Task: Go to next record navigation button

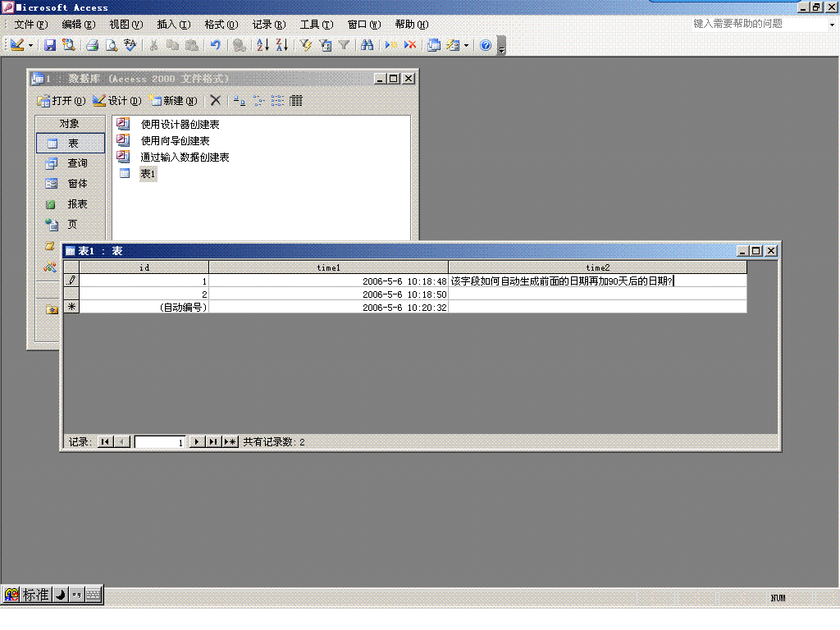Action: click(x=197, y=442)
